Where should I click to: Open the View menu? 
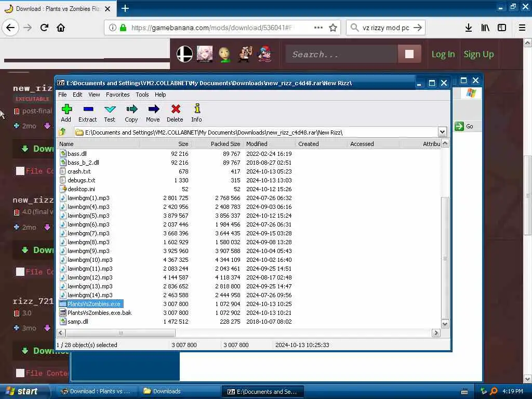click(94, 95)
